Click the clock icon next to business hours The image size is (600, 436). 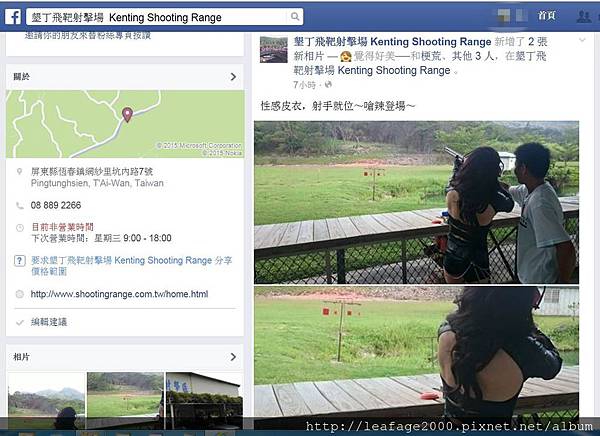[20, 228]
